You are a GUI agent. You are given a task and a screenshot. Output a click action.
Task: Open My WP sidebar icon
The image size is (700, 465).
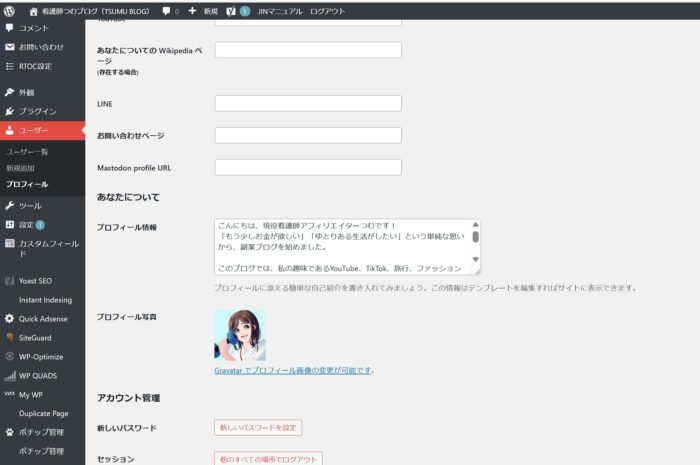point(9,394)
